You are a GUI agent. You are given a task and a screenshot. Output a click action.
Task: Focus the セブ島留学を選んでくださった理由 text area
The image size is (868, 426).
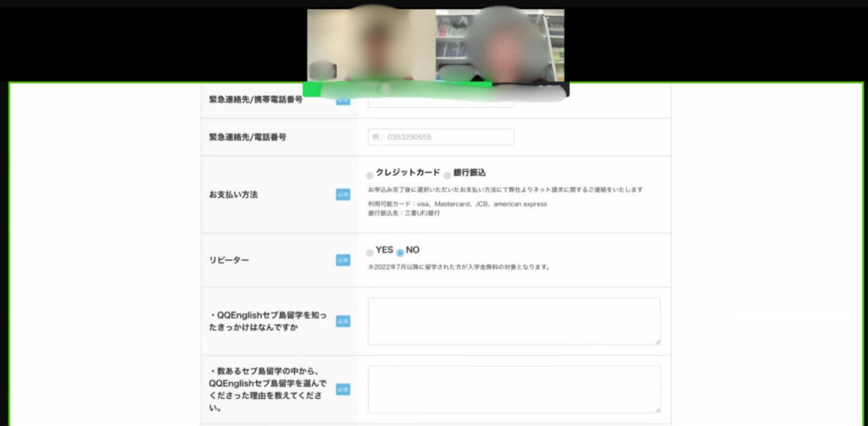[514, 389]
